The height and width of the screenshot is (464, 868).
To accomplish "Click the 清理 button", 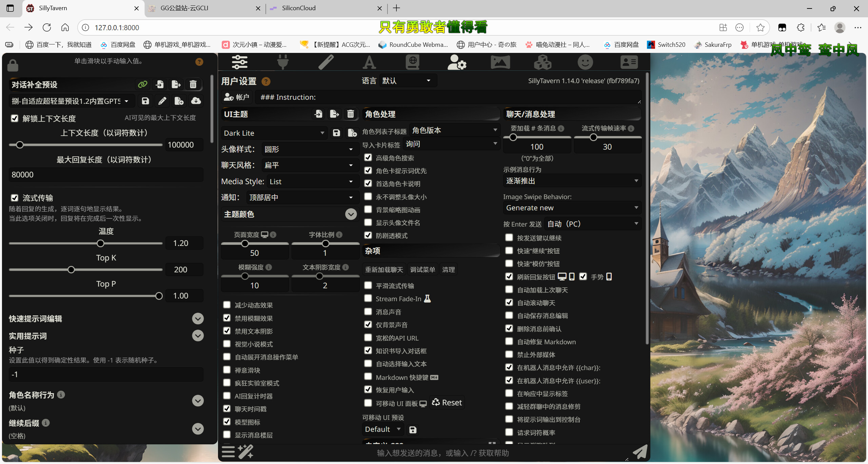I will [448, 269].
